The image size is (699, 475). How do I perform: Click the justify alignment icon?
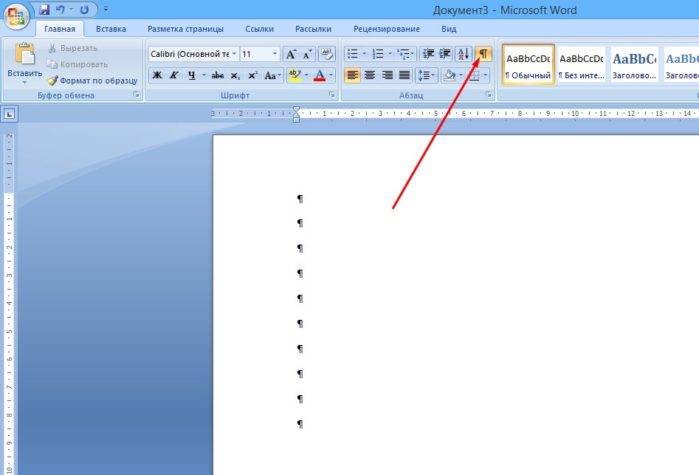pos(404,75)
